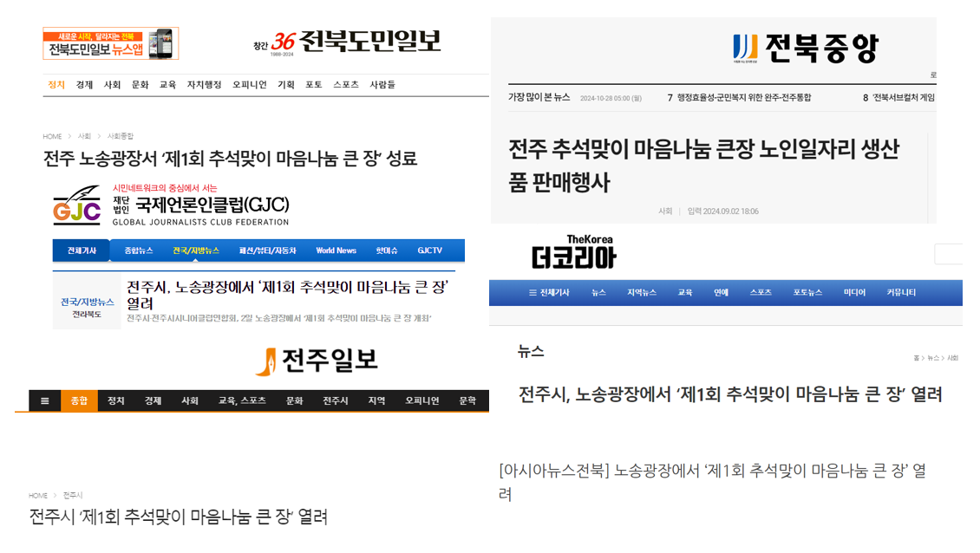Click HOME breadcrumb above 전북도민일보 headline

point(52,136)
